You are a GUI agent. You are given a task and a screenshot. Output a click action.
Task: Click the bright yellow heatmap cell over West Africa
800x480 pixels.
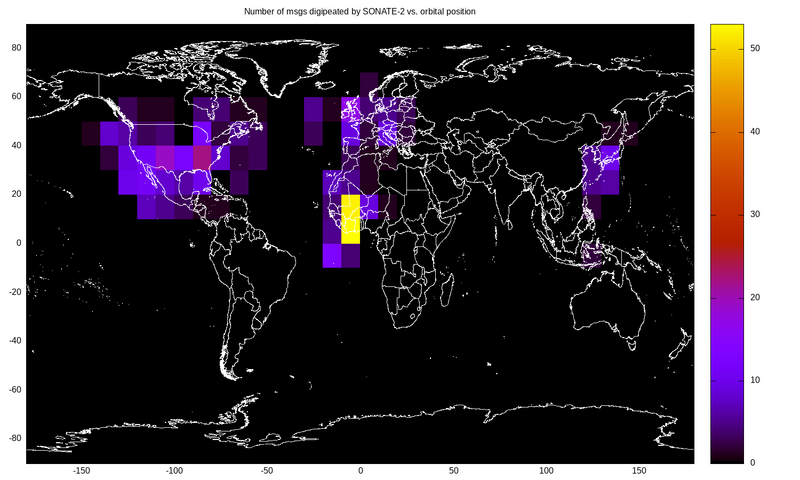point(350,219)
